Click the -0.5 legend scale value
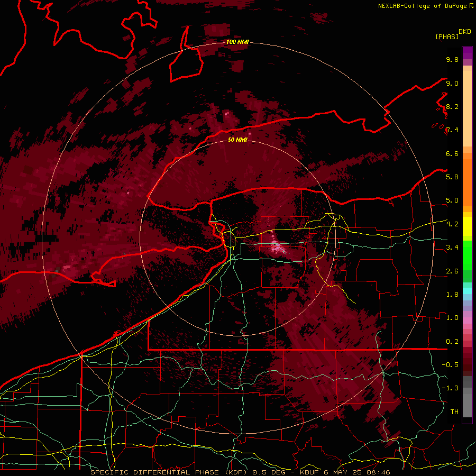 click(450, 365)
